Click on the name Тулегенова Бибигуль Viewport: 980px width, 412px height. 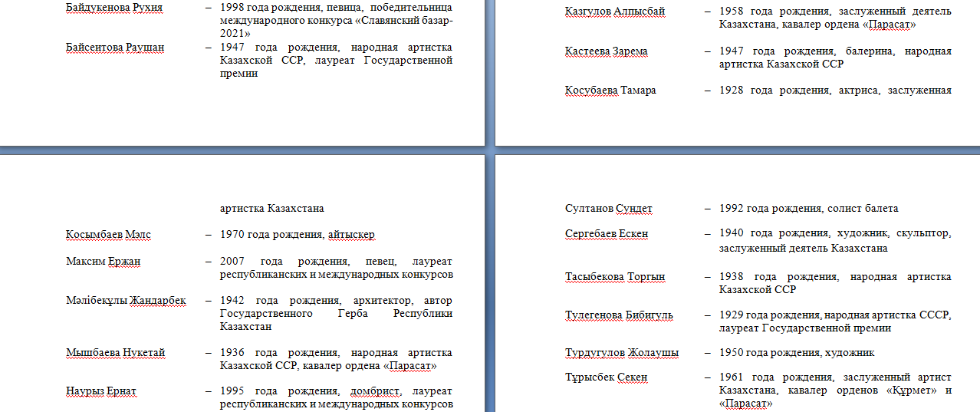(619, 315)
